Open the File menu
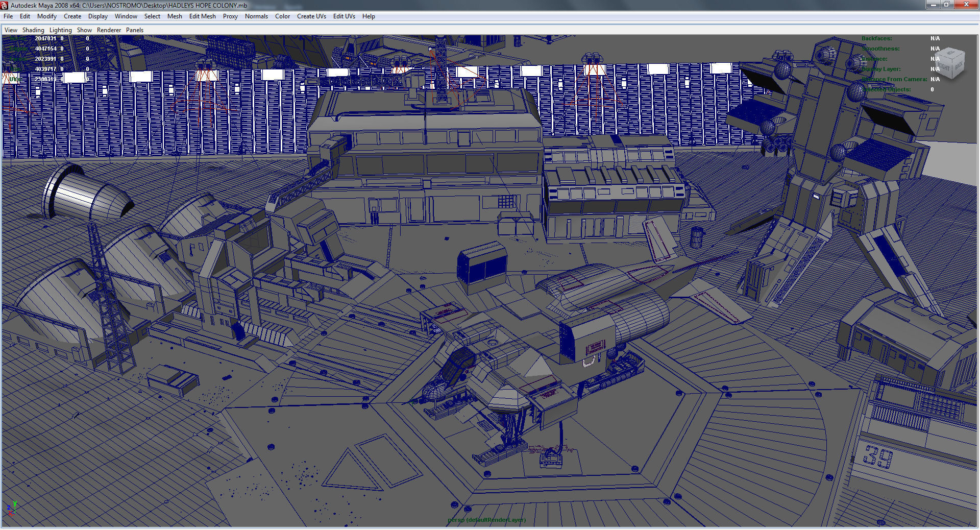 pos(8,16)
